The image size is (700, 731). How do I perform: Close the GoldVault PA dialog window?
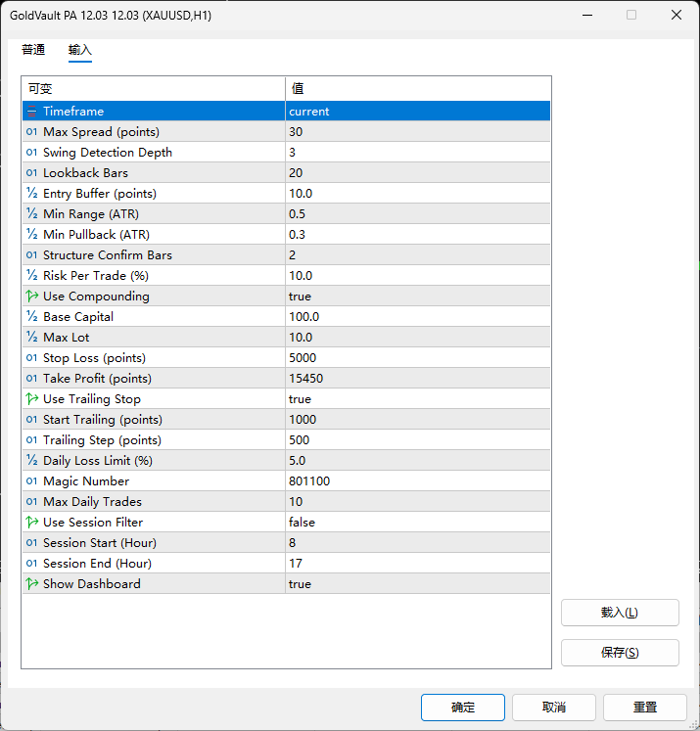click(677, 15)
